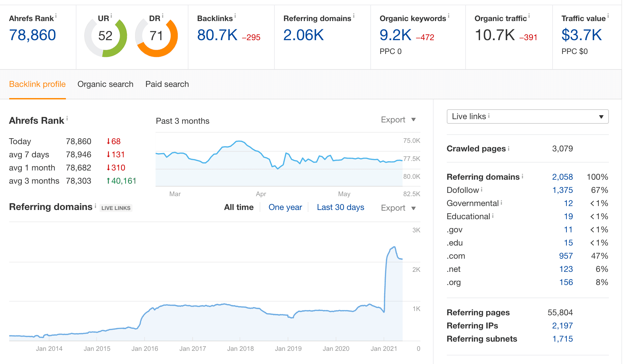Open the 1,375 Dofollow domains link
This screenshot has width=628, height=364.
click(x=562, y=190)
